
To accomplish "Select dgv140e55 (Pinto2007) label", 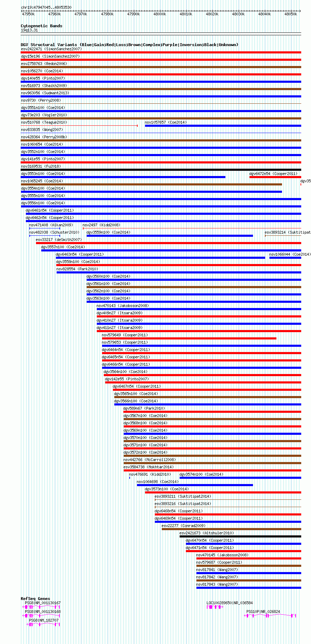I will (43, 78).
